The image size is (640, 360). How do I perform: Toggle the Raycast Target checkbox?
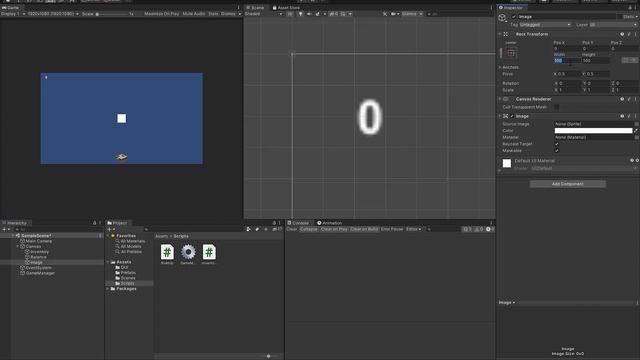[556, 144]
